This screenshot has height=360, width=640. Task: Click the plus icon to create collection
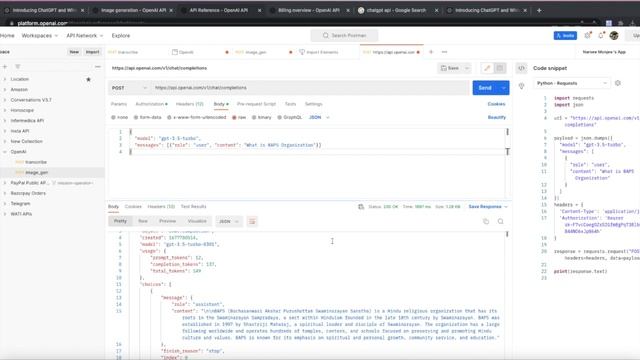[5, 67]
